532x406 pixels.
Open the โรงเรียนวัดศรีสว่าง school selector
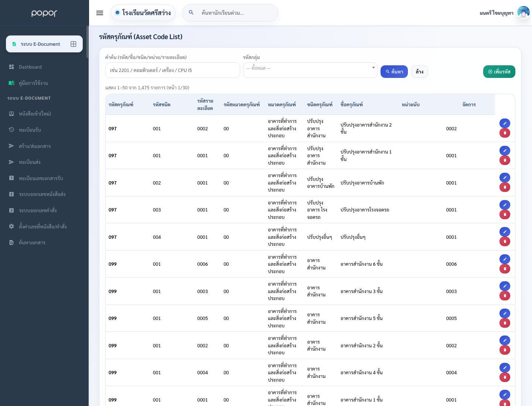(143, 13)
